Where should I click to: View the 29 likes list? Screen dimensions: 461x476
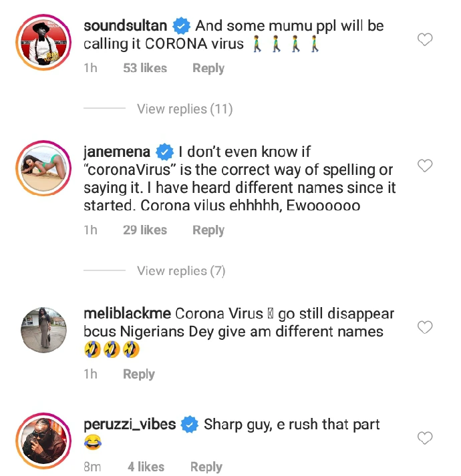tap(145, 230)
